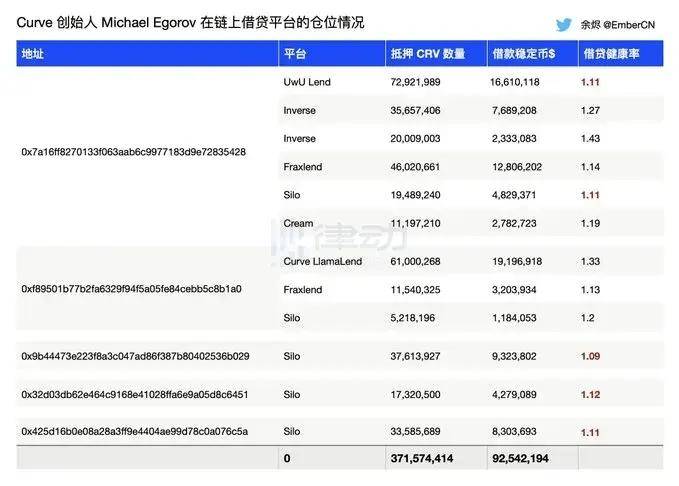679x486 pixels.
Task: Click the CRV amount 35,657,406
Action: point(415,110)
